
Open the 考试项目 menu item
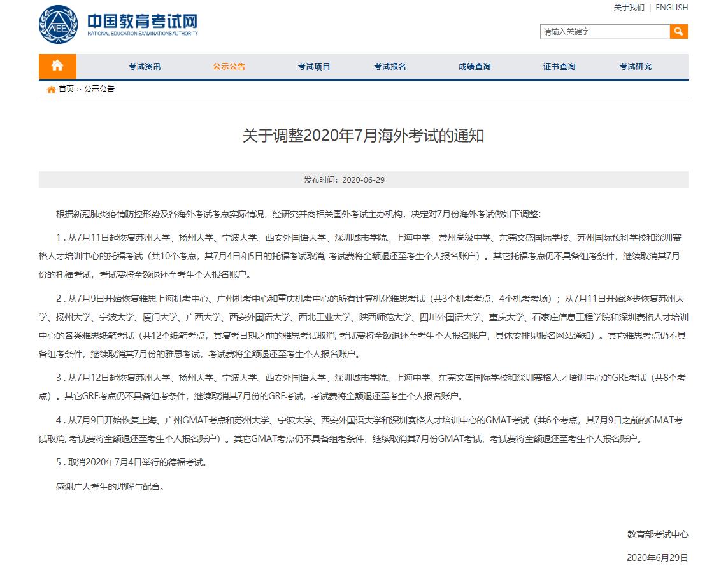coord(314,67)
